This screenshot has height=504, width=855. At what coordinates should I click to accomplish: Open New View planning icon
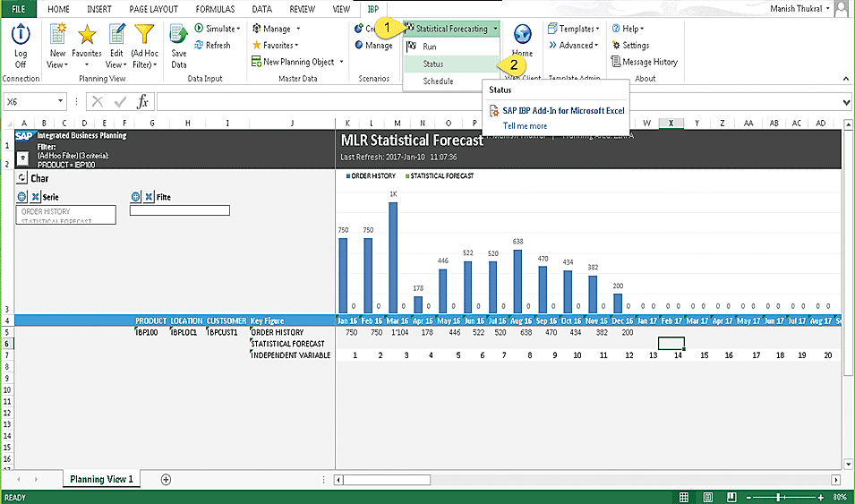click(x=57, y=34)
